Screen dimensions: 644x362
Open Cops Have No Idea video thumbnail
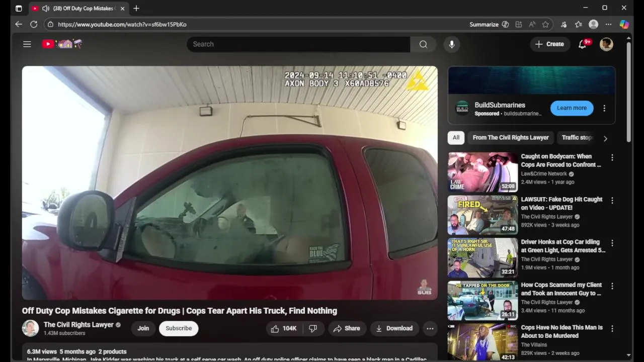(x=482, y=342)
